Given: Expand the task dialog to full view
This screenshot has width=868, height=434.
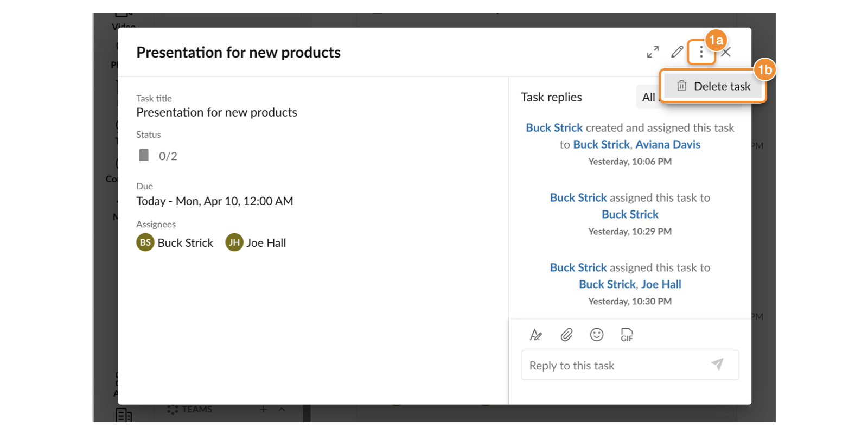Looking at the screenshot, I should coord(653,52).
